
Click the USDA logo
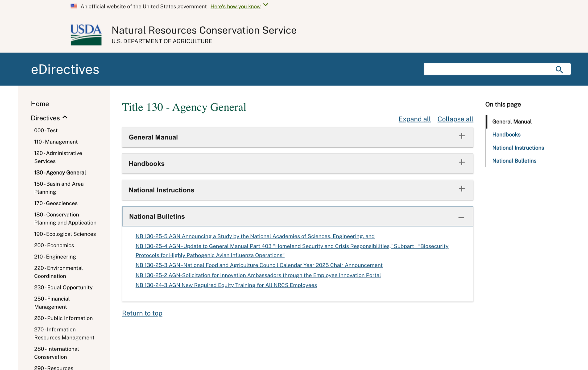tap(86, 35)
